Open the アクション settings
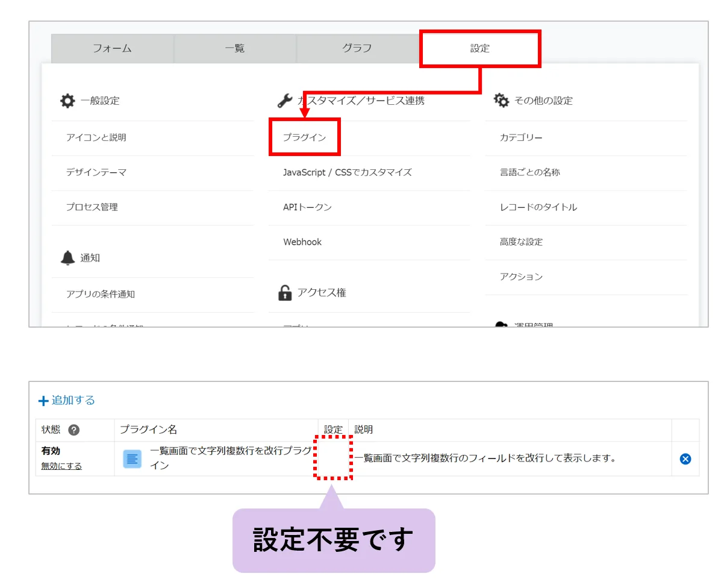This screenshot has width=727, height=588. 521,277
